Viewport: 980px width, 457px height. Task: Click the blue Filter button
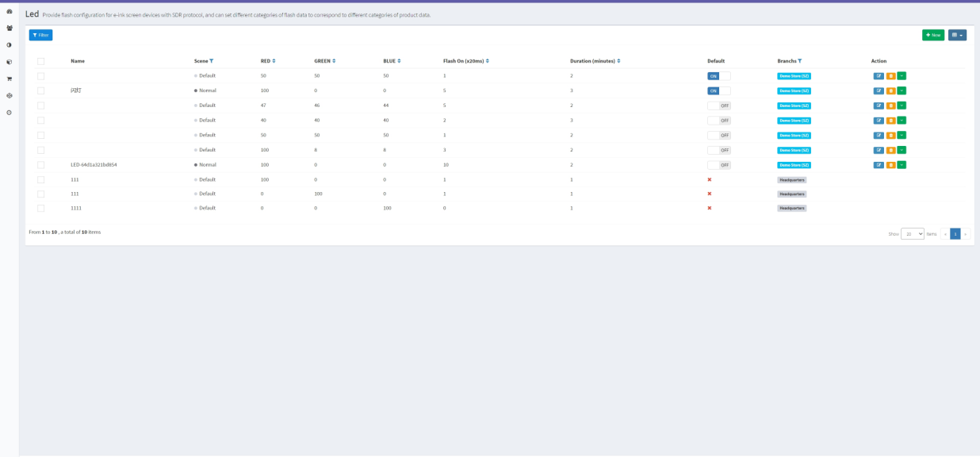[x=40, y=35]
